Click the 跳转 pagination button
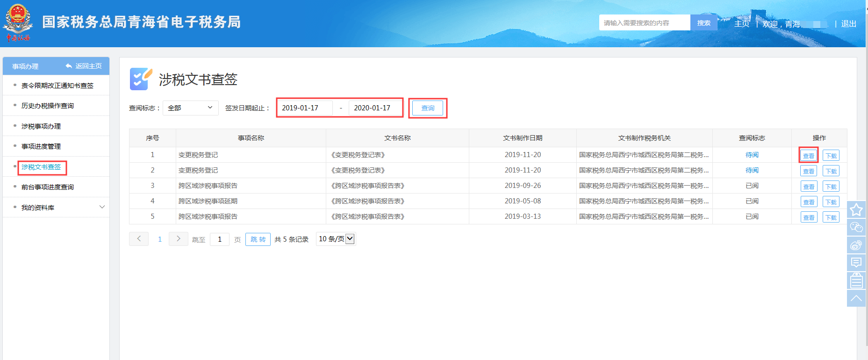The width and height of the screenshot is (868, 360). pyautogui.click(x=258, y=239)
